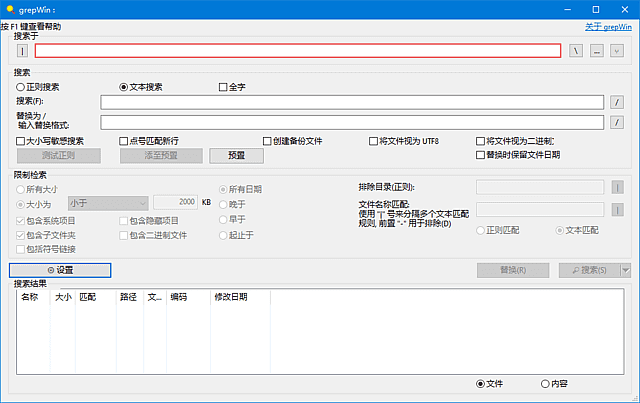Sort results by the 名称 column header
640x403 pixels.
tap(29, 297)
